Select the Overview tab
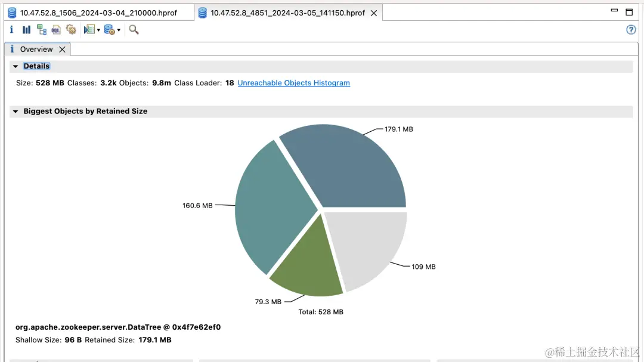 coord(36,49)
